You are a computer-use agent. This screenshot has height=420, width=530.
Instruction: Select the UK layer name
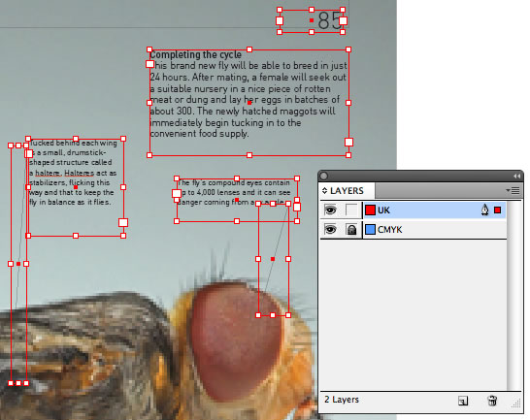pos(383,210)
